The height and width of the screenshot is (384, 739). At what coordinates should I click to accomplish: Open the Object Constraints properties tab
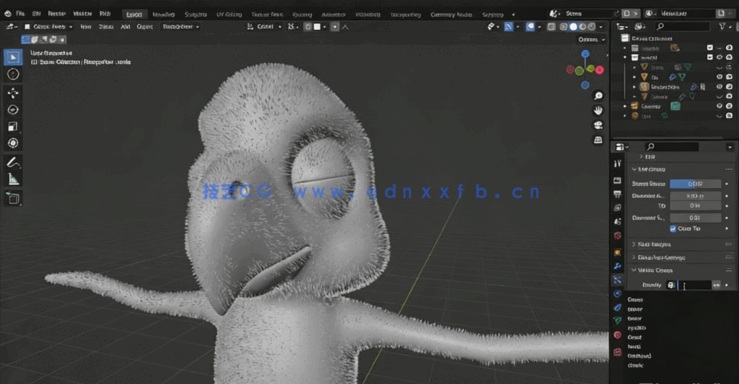pyautogui.click(x=617, y=307)
